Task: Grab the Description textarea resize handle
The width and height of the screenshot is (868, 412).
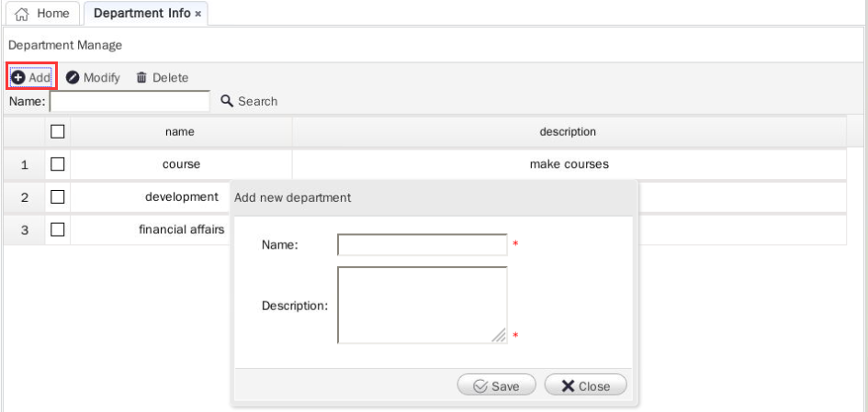Action: point(499,336)
